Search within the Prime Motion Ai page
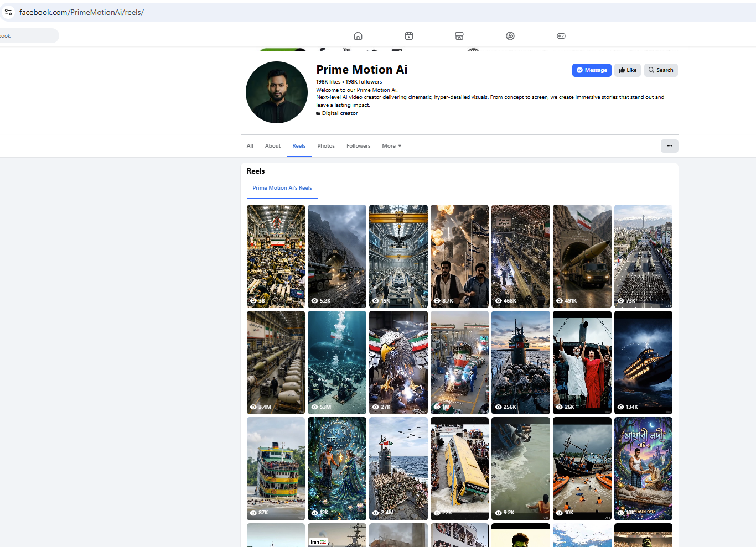Image resolution: width=756 pixels, height=547 pixels. point(661,70)
